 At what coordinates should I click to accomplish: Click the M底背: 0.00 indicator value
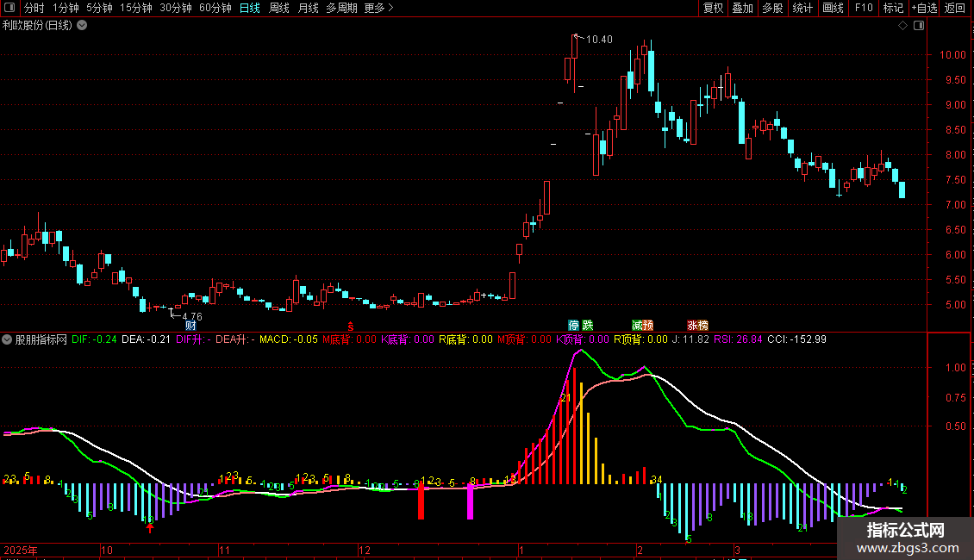tap(349, 339)
